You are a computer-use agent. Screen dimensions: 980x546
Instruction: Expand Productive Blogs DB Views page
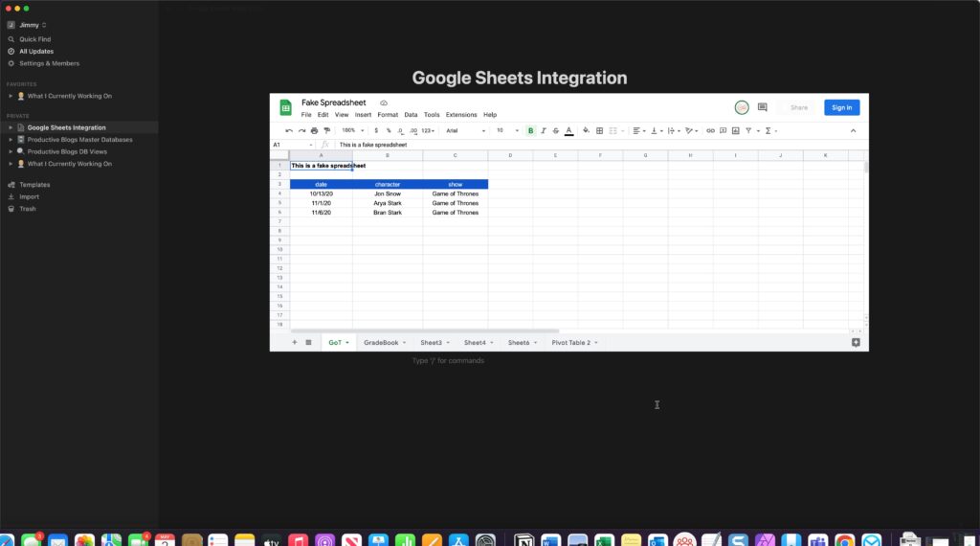point(10,151)
